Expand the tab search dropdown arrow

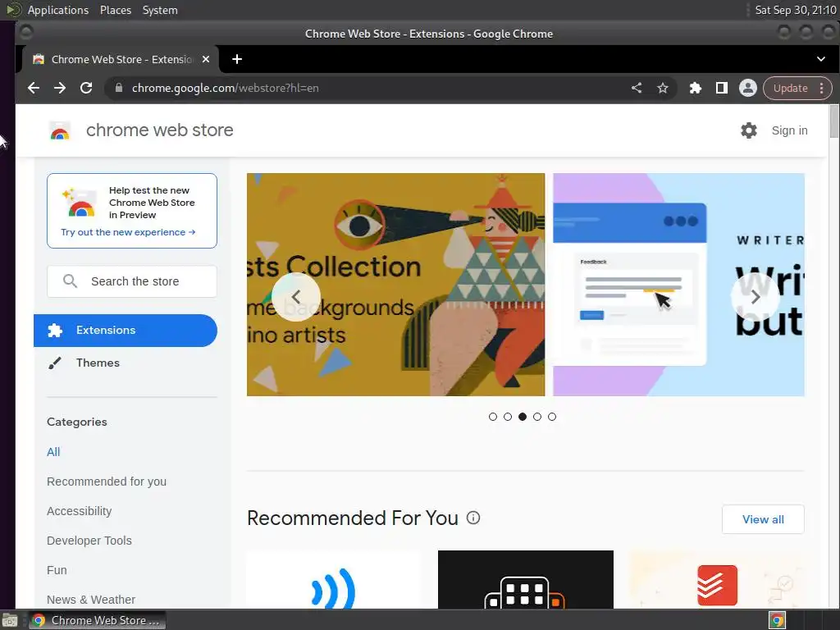820,59
